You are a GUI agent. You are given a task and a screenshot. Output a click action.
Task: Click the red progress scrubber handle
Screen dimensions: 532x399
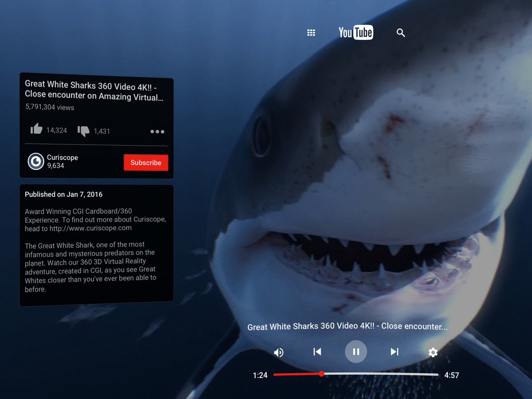click(x=322, y=374)
